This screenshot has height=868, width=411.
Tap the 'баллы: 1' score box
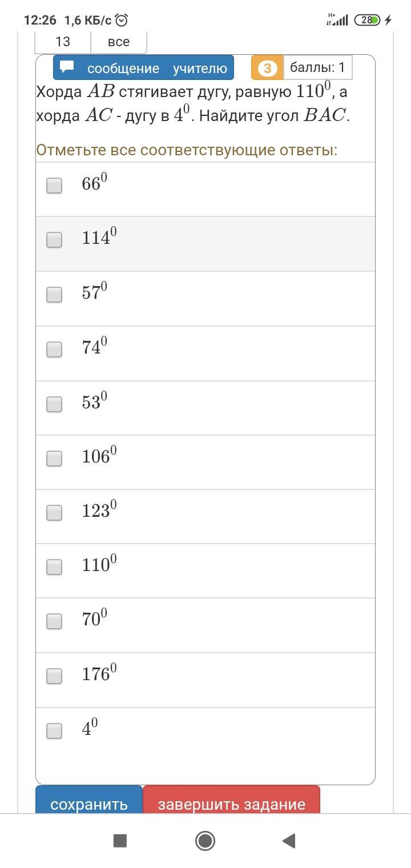317,68
